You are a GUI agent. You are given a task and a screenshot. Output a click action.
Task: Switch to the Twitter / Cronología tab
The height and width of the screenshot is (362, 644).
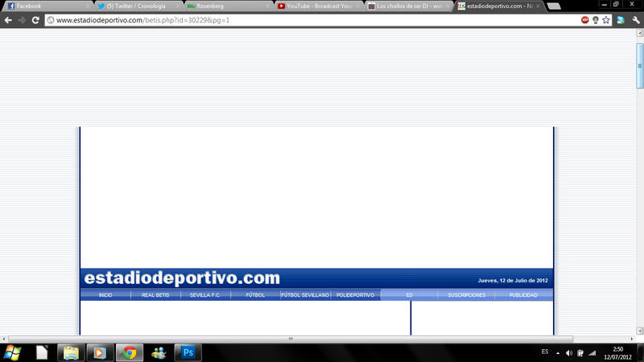coord(138,6)
